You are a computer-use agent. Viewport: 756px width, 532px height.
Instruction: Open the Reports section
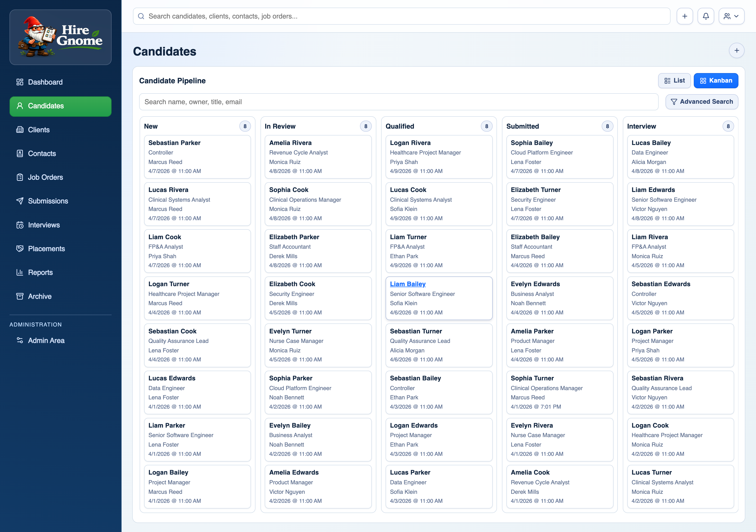pos(40,272)
